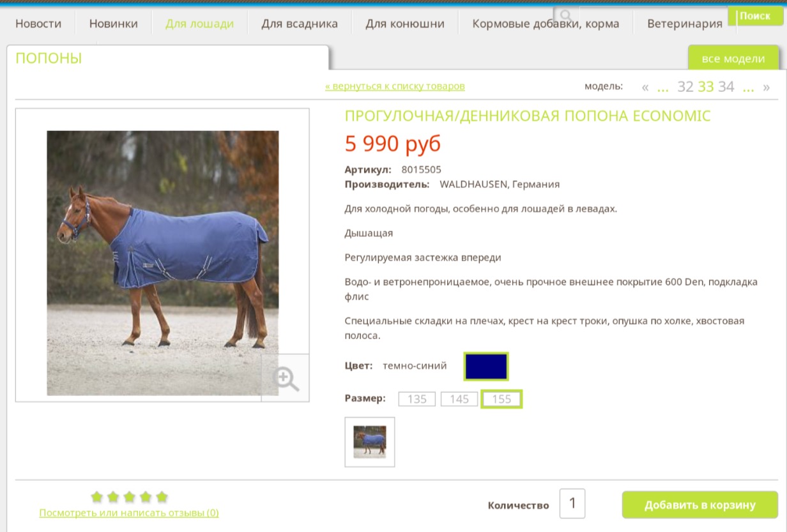Click the magnifier zoom icon on product image
787x532 pixels.
286,378
